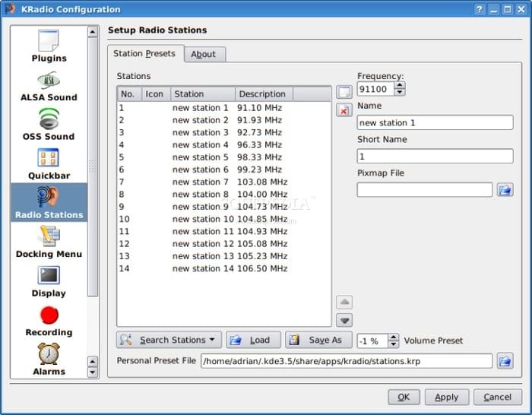Sort by the No. column header

coord(130,94)
